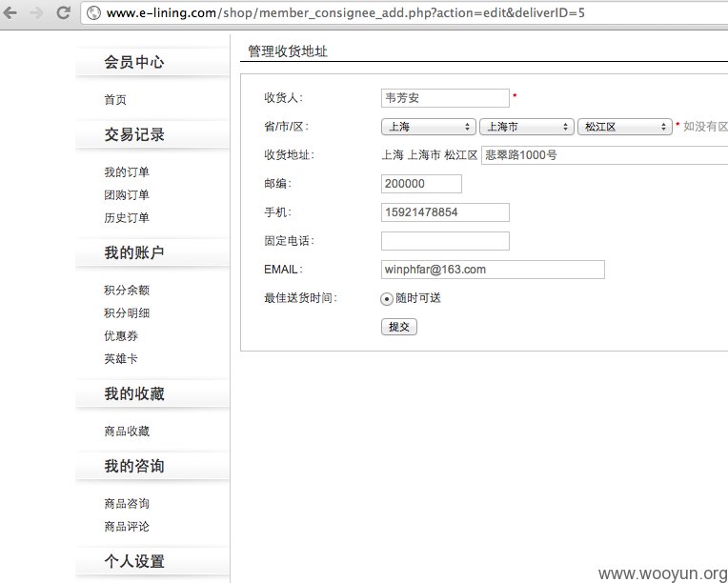Open the 松江区 district dropdown
The width and height of the screenshot is (728, 583).
tap(625, 127)
